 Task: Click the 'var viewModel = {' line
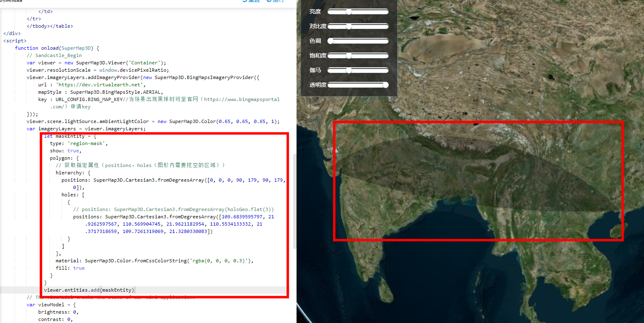pyautogui.click(x=51, y=305)
